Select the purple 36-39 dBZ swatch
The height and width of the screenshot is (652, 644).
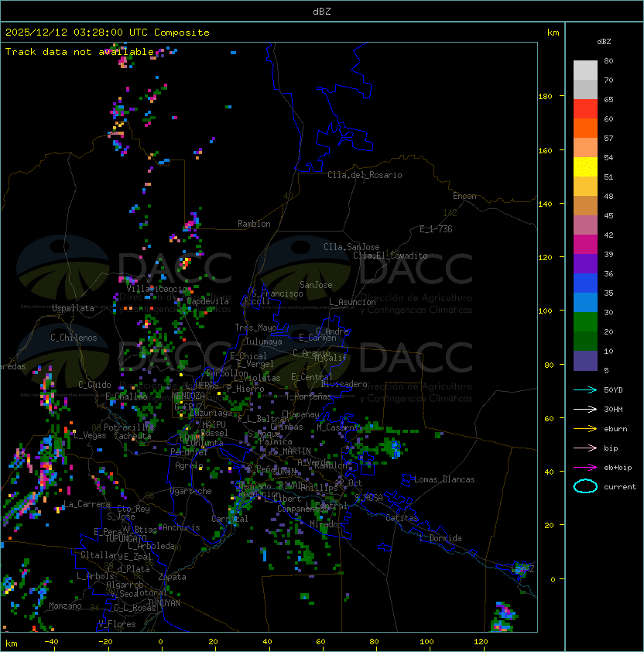click(585, 263)
